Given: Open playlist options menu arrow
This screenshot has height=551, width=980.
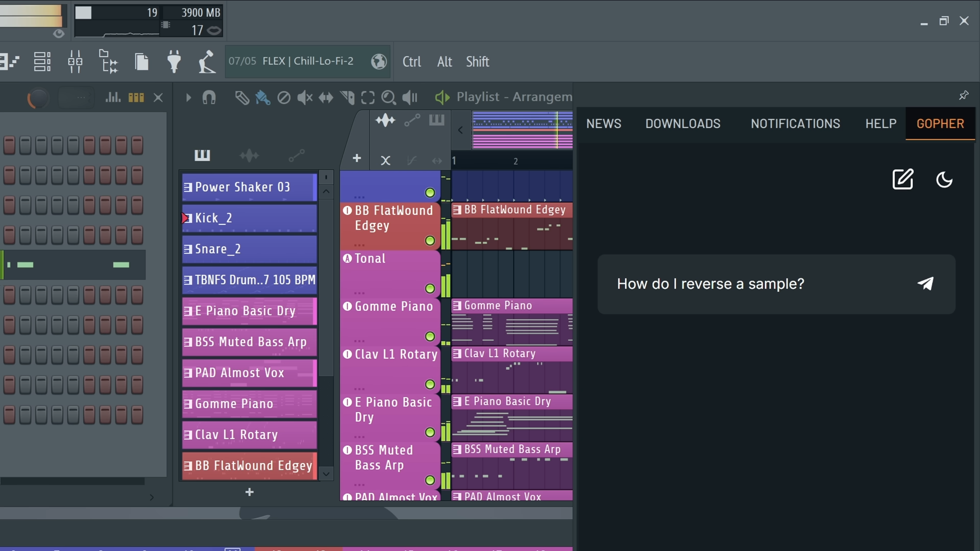Looking at the screenshot, I should pos(188,97).
